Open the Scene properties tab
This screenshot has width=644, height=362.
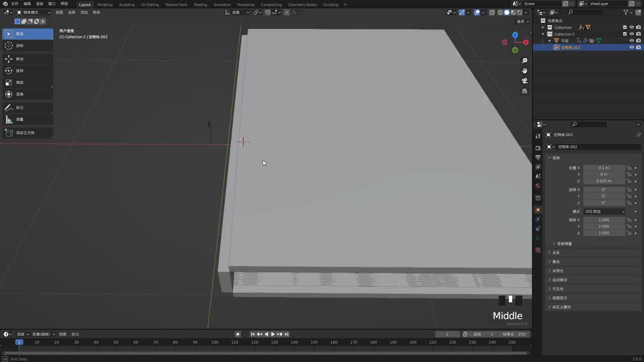(538, 176)
